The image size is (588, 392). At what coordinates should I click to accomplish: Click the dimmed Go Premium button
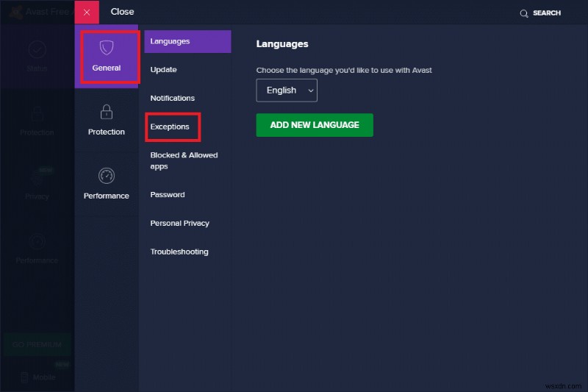(37, 344)
